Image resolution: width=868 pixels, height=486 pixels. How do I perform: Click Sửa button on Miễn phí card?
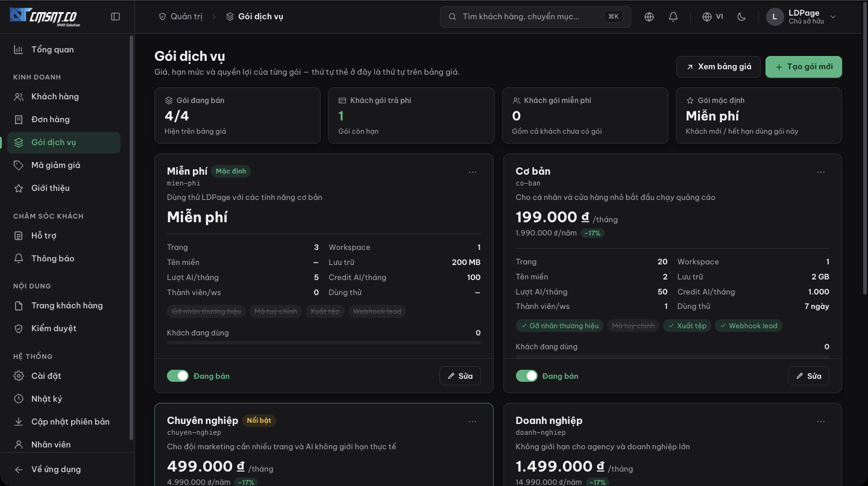coord(460,376)
